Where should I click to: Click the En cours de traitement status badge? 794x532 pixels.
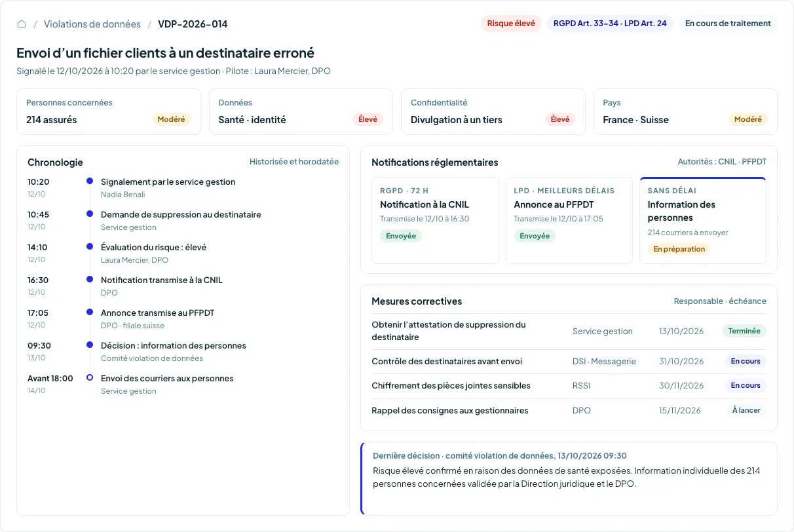(728, 24)
